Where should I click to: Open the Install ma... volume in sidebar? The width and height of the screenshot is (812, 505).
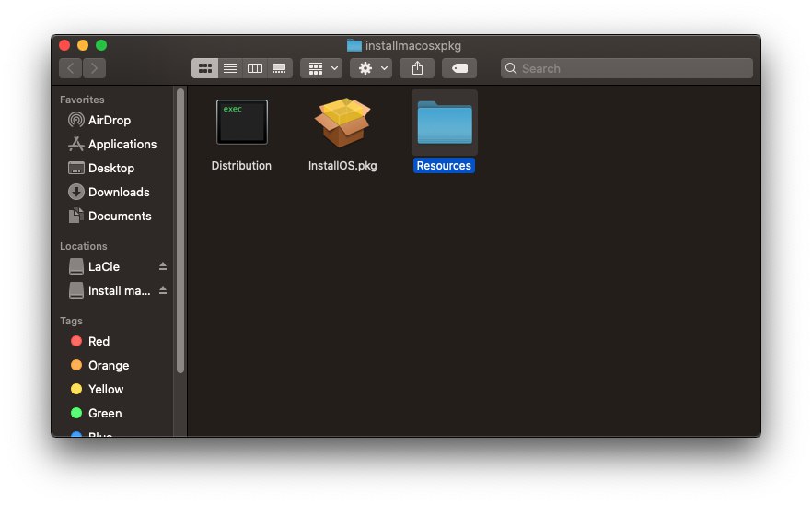tap(119, 291)
